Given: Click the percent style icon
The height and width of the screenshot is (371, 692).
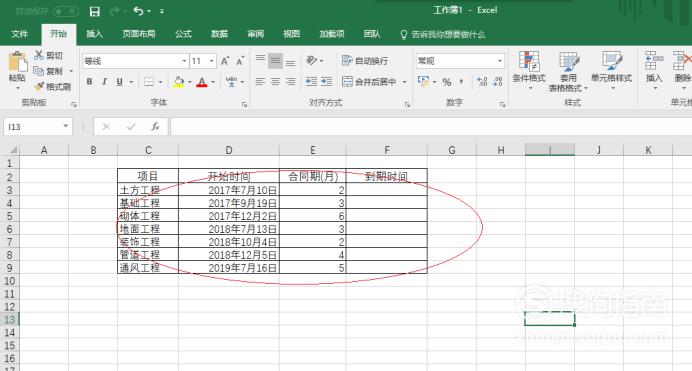Looking at the screenshot, I should (447, 82).
